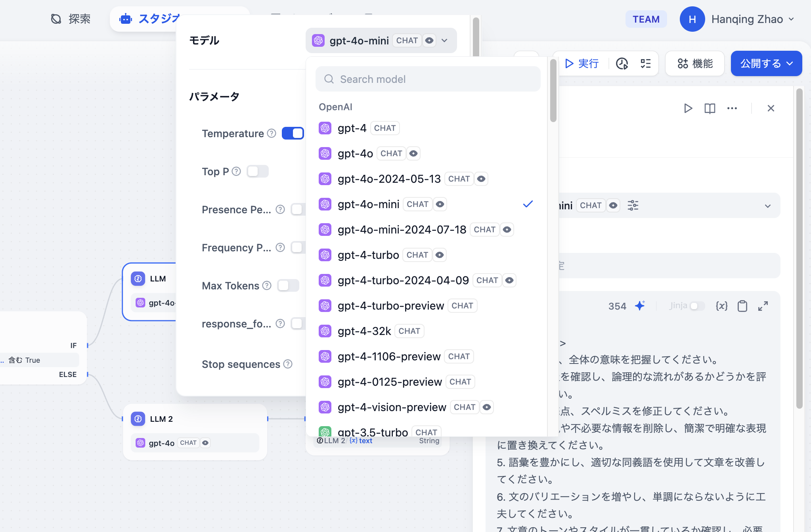Select gpt-4 from model list
811x532 pixels.
[x=426, y=128]
